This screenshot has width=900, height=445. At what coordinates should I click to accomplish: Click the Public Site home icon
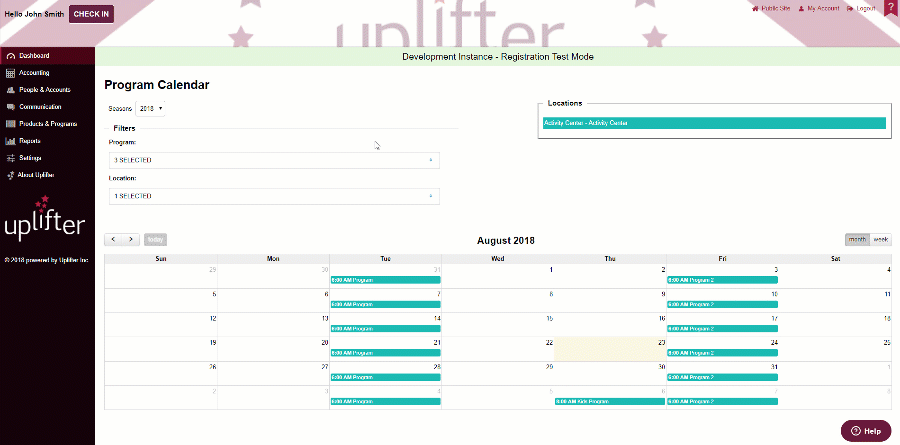coord(756,9)
